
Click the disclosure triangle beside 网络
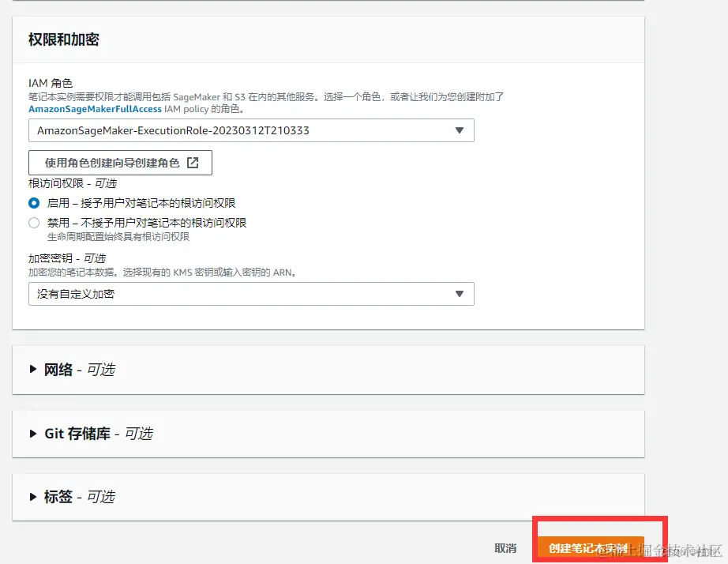click(31, 370)
